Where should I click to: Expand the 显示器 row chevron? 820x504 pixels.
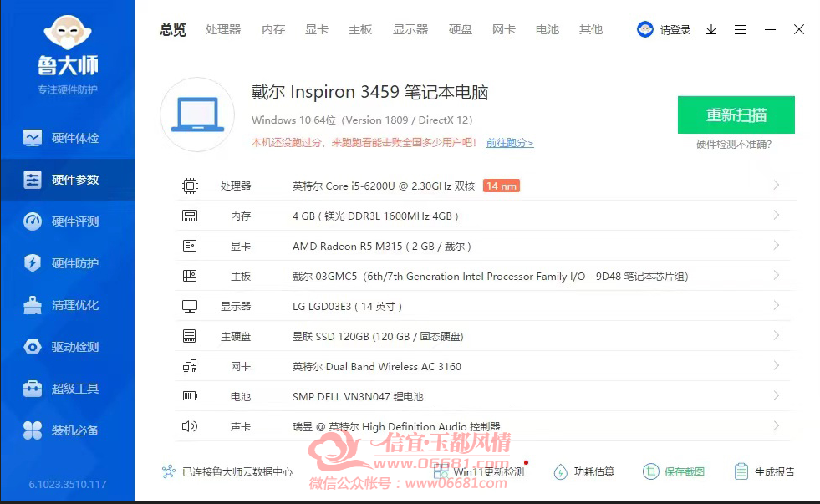776,305
